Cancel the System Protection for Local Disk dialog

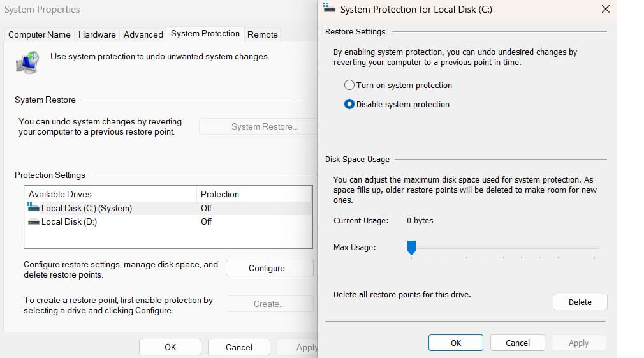coord(517,343)
